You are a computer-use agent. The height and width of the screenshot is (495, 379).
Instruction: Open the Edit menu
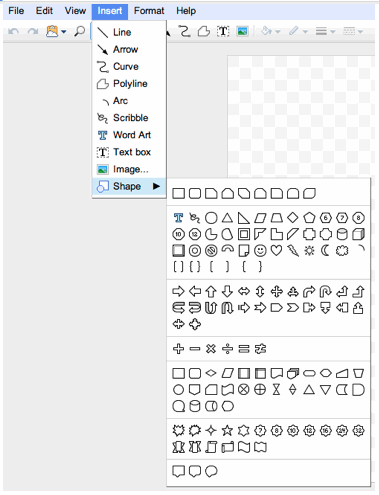44,11
